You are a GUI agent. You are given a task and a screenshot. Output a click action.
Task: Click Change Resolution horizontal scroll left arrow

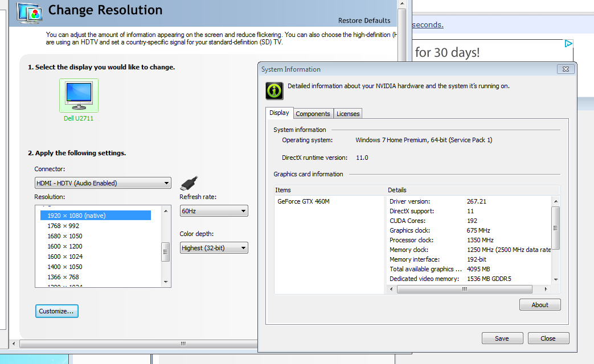pyautogui.click(x=14, y=344)
